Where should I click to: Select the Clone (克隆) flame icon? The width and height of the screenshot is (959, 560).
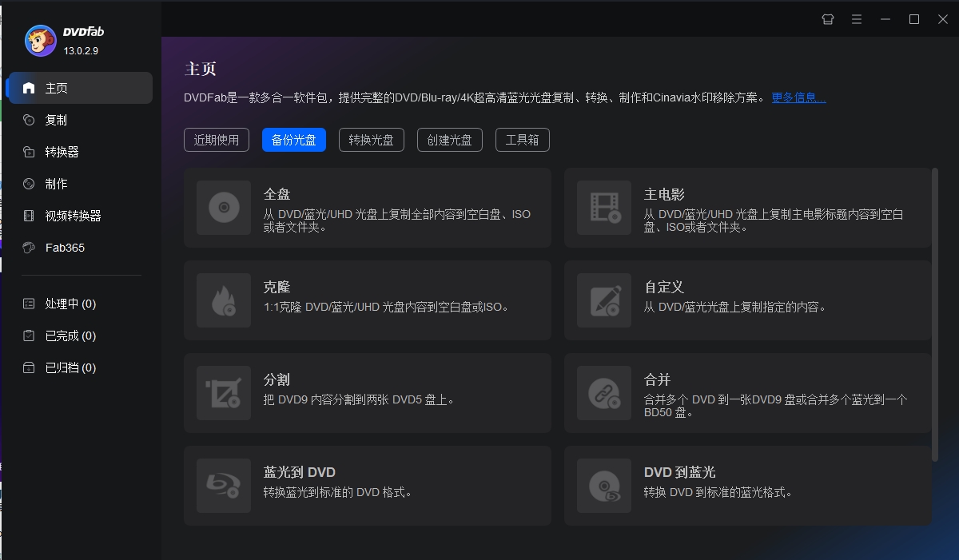(x=224, y=300)
